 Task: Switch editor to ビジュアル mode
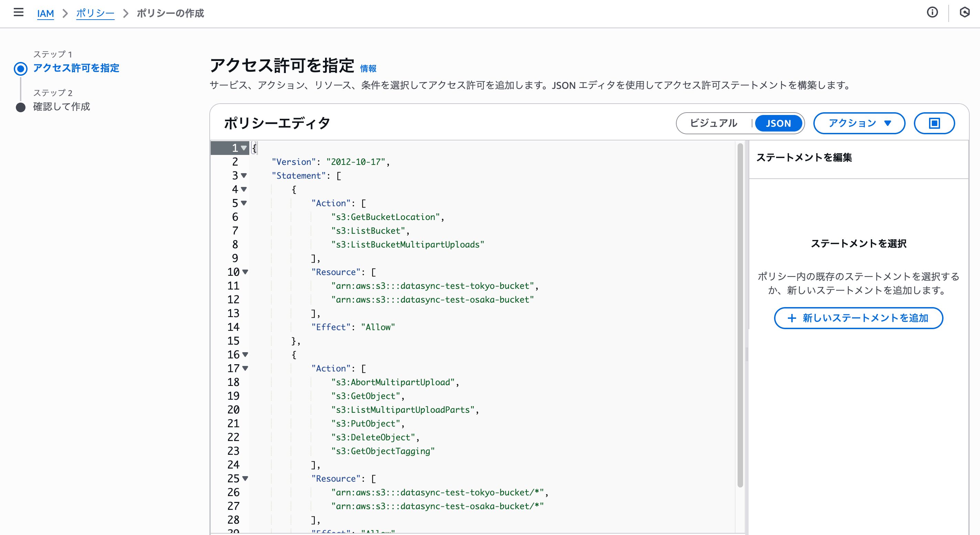coord(713,123)
